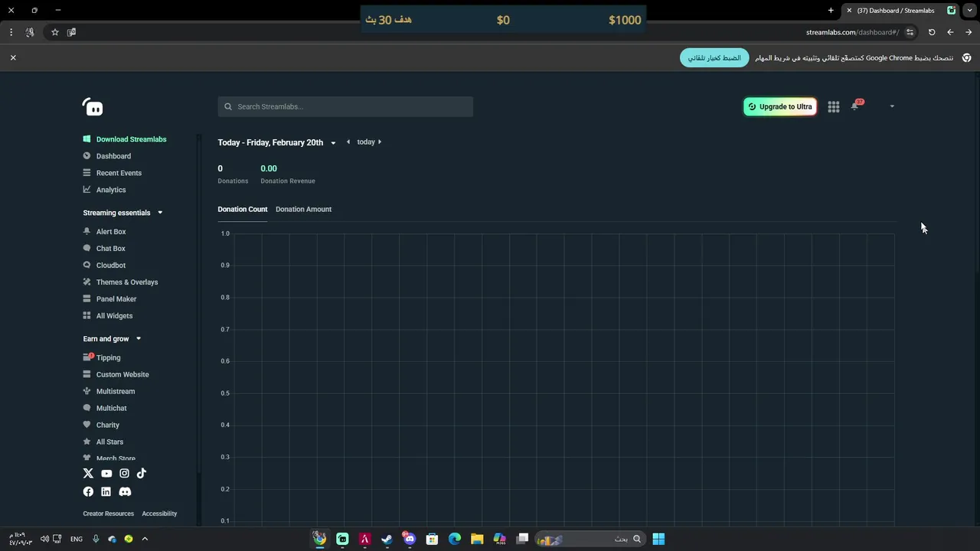Open notifications bell
Image resolution: width=980 pixels, height=551 pixels.
point(854,106)
